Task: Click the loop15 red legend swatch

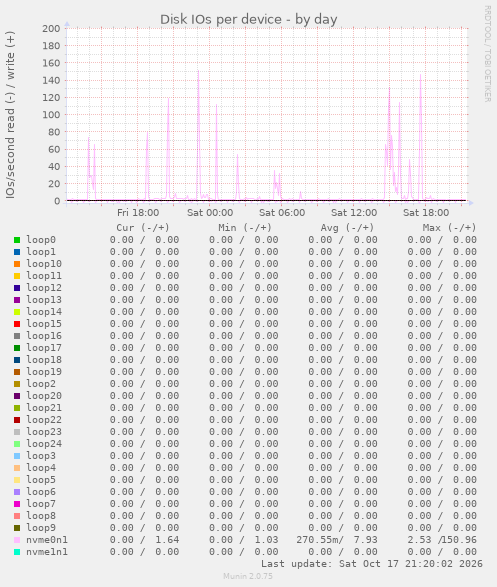Action: click(17, 324)
